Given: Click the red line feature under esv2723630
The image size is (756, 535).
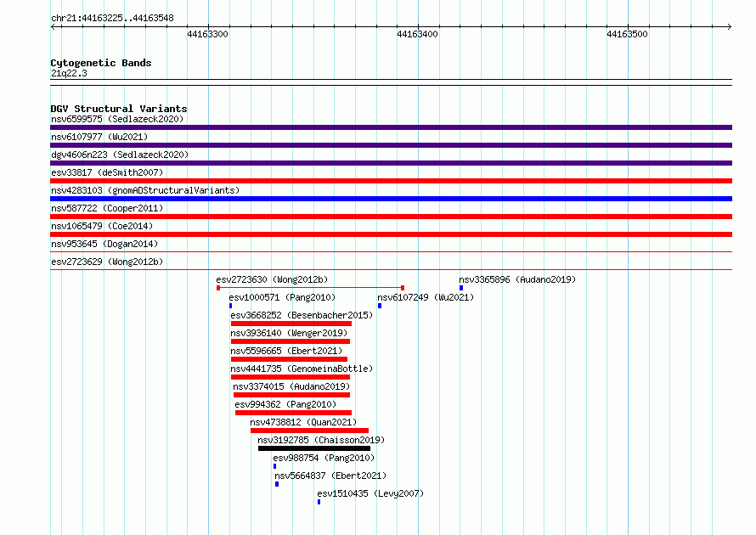Looking at the screenshot, I should [x=311, y=288].
